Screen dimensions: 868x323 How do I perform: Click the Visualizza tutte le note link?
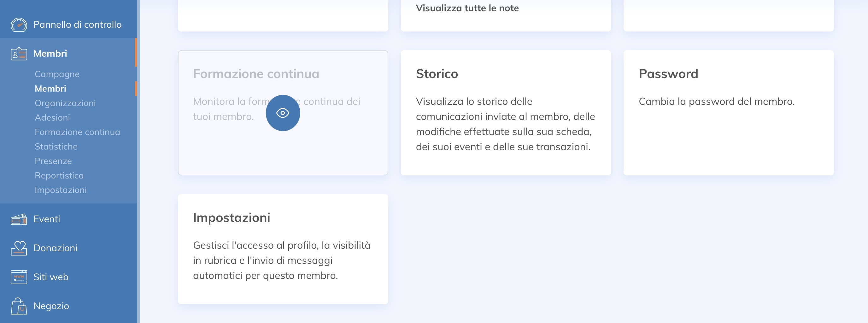467,8
